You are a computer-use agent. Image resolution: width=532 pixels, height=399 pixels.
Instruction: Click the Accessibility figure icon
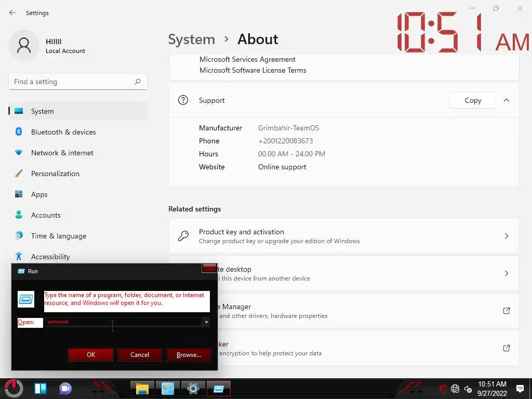pos(19,256)
